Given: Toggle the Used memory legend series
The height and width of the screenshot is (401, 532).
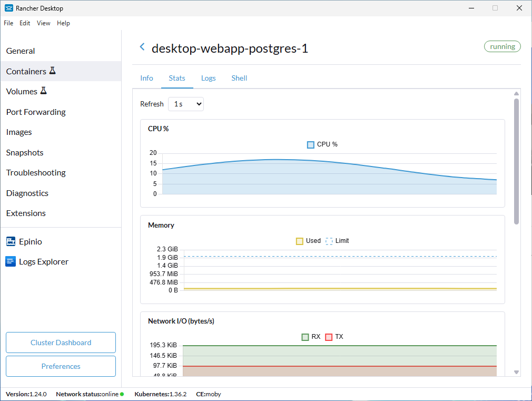Looking at the screenshot, I should 299,241.
